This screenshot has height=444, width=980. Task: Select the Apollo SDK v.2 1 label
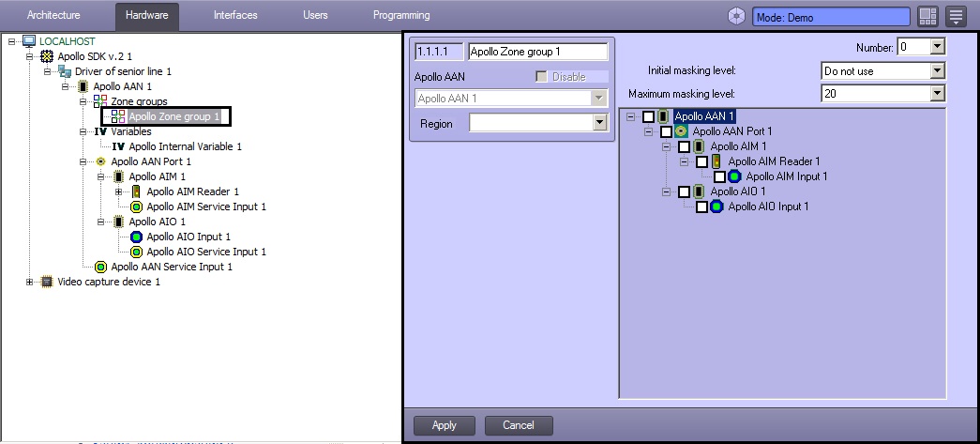(x=95, y=56)
